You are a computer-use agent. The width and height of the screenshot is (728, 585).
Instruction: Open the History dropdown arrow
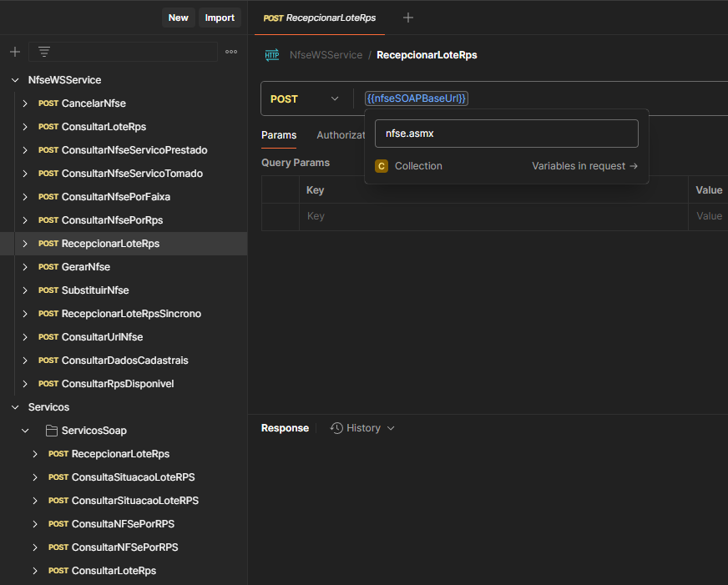coord(391,428)
